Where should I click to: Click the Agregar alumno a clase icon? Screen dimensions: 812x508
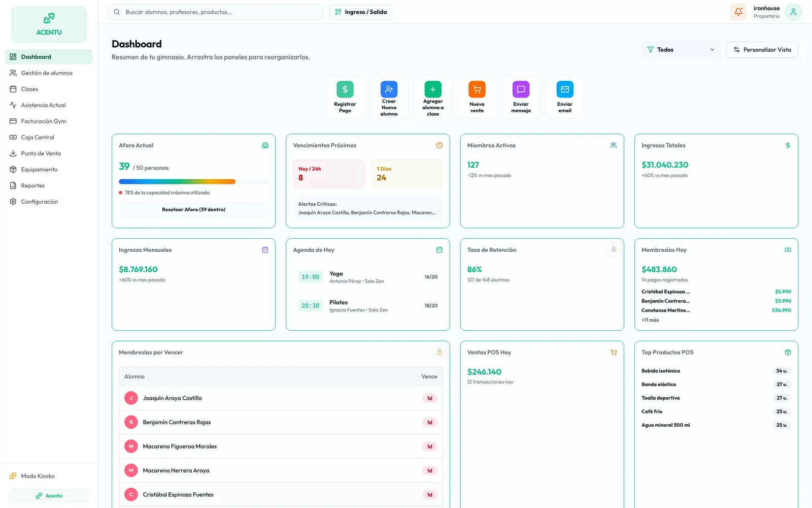(433, 89)
